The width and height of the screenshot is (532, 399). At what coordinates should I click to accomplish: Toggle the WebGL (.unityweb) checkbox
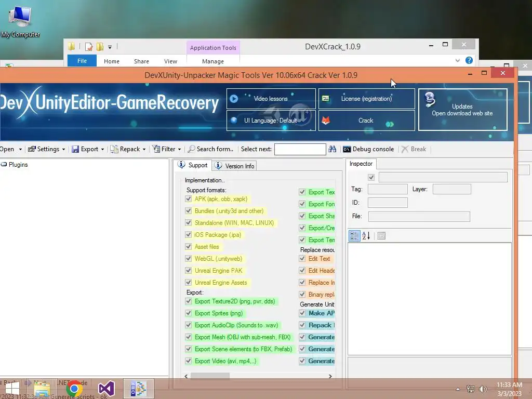pos(188,259)
